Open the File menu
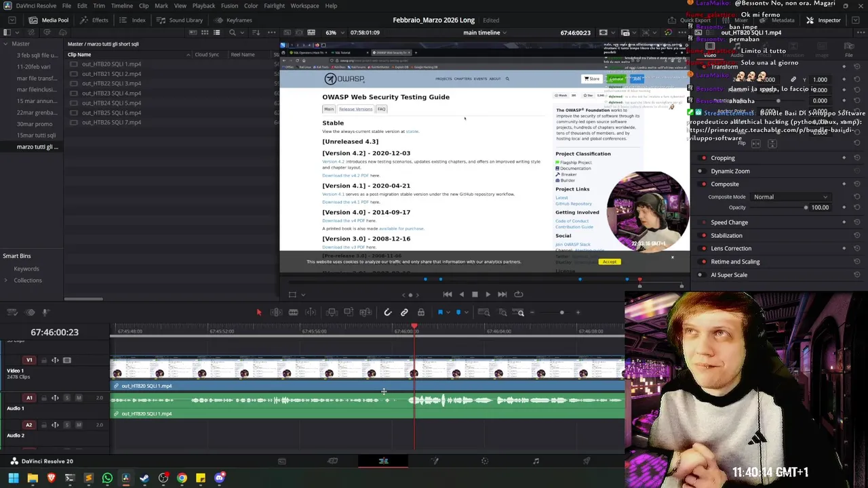The image size is (868, 488). click(x=66, y=5)
